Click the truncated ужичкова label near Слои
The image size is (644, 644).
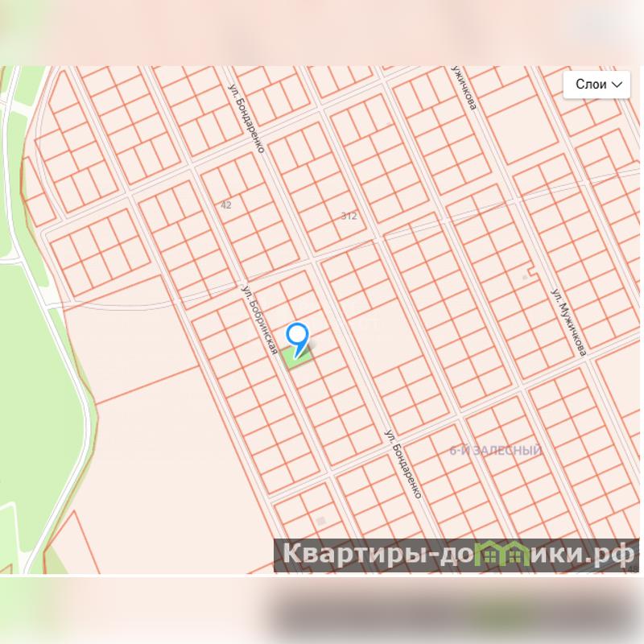tap(464, 87)
